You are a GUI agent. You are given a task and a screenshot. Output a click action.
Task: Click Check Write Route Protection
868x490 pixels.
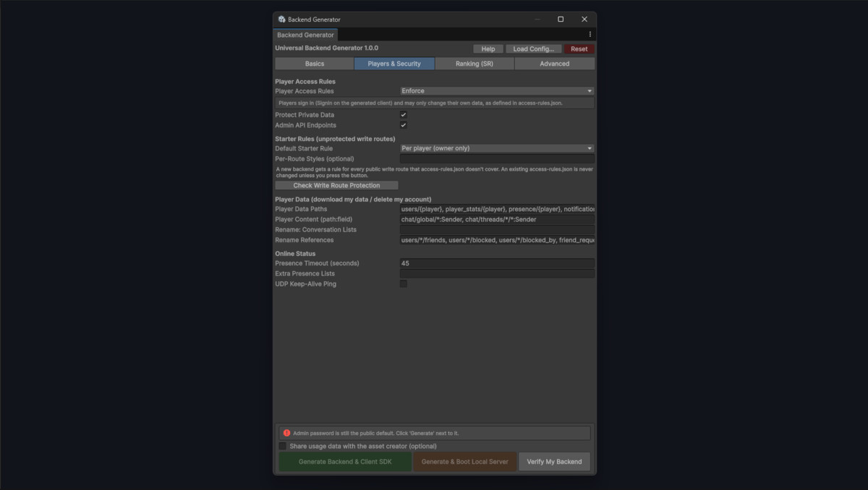(336, 185)
